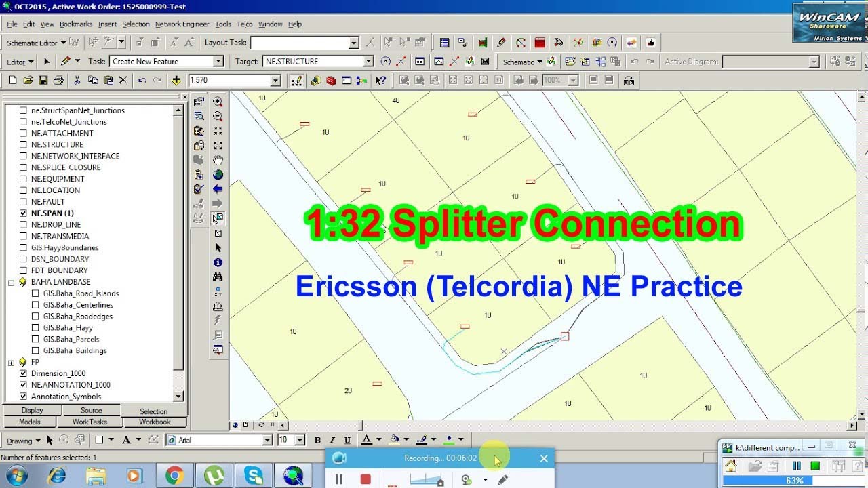Enable the GIS.Baha_Parcels layer
This screenshot has width=868, height=488.
coord(36,339)
